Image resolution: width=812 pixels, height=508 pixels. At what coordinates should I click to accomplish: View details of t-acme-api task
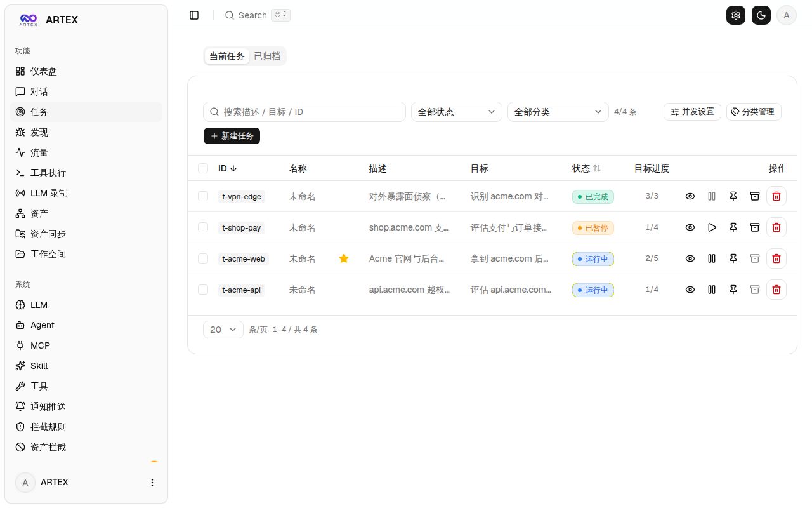pos(690,290)
